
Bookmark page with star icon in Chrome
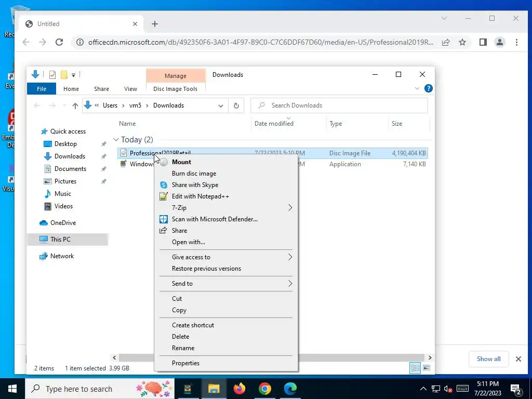(462, 42)
